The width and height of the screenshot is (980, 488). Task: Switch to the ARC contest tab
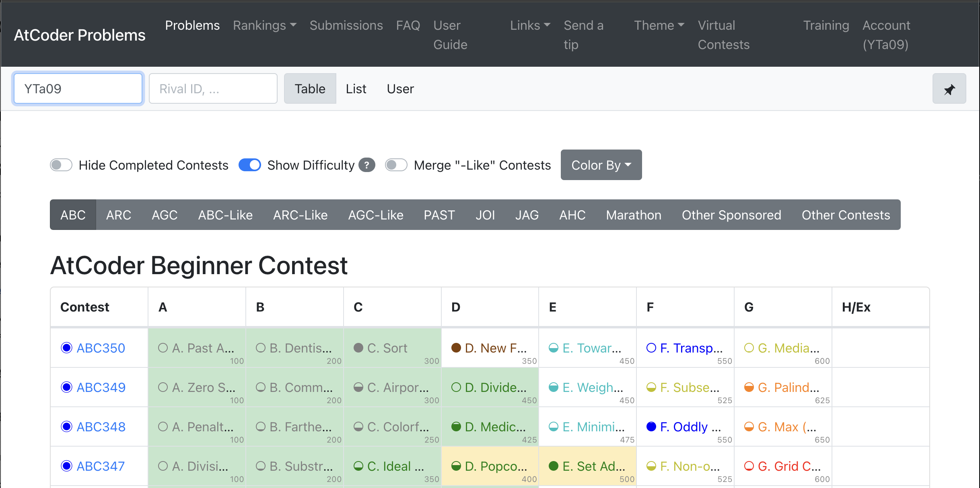coord(119,215)
